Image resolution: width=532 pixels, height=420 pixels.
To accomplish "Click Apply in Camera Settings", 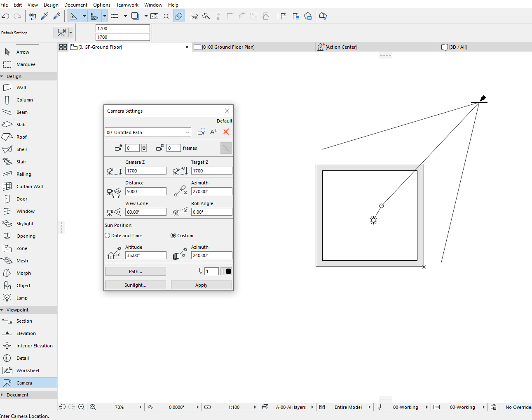I will click(201, 285).
